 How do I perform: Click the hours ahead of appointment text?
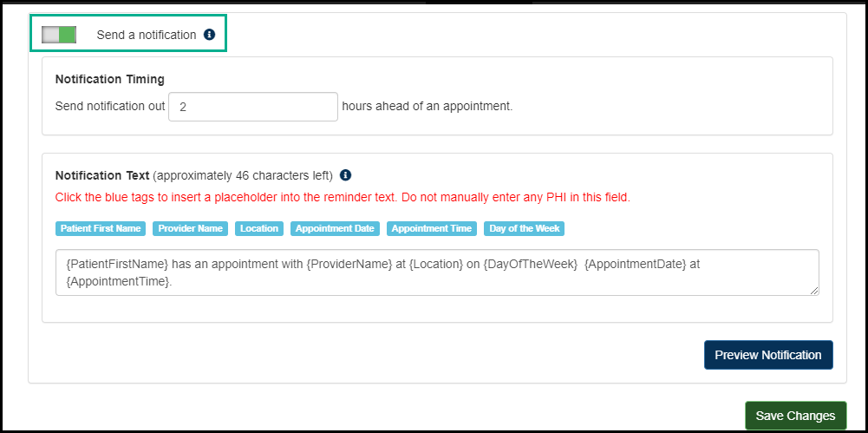pos(427,107)
